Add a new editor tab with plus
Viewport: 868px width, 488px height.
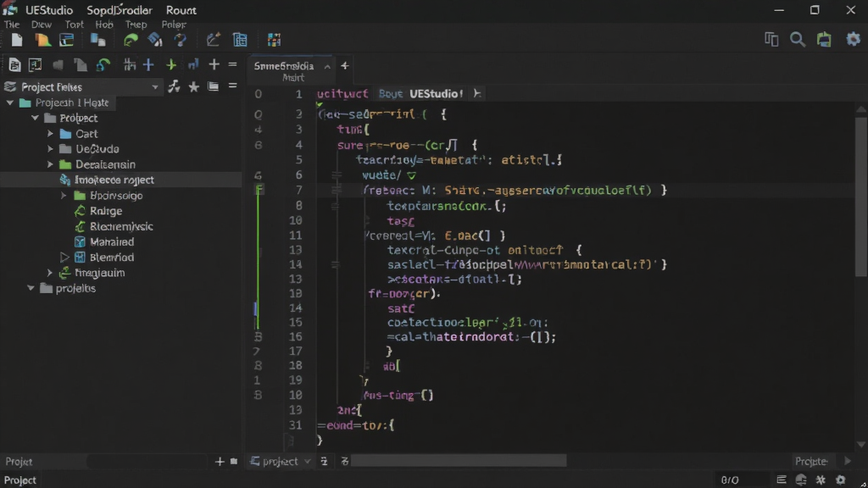click(x=345, y=66)
